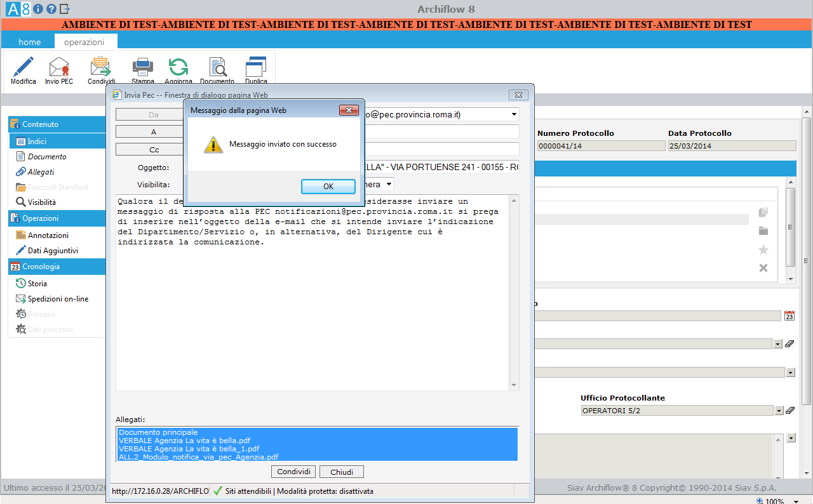Click the Duplica windows icon

pos(256,70)
